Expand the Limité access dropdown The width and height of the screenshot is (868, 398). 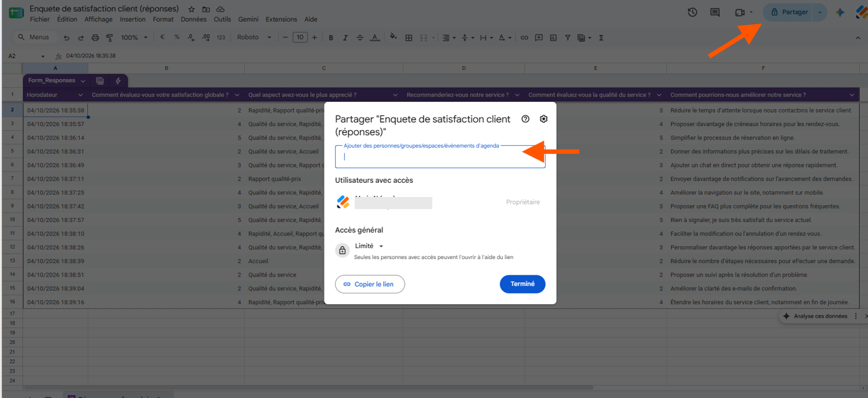[369, 246]
